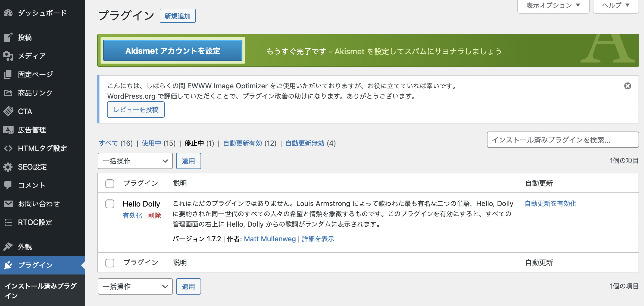Activate Hello Dolly via 有効化 link

132,216
